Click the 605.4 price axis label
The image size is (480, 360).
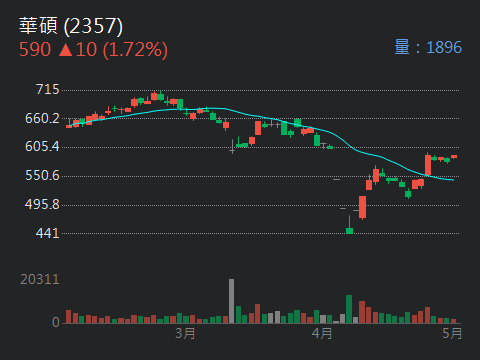[x=42, y=147]
